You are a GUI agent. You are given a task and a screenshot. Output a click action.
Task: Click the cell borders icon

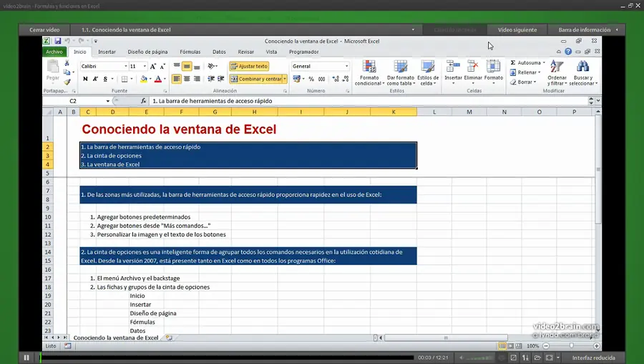click(x=125, y=79)
